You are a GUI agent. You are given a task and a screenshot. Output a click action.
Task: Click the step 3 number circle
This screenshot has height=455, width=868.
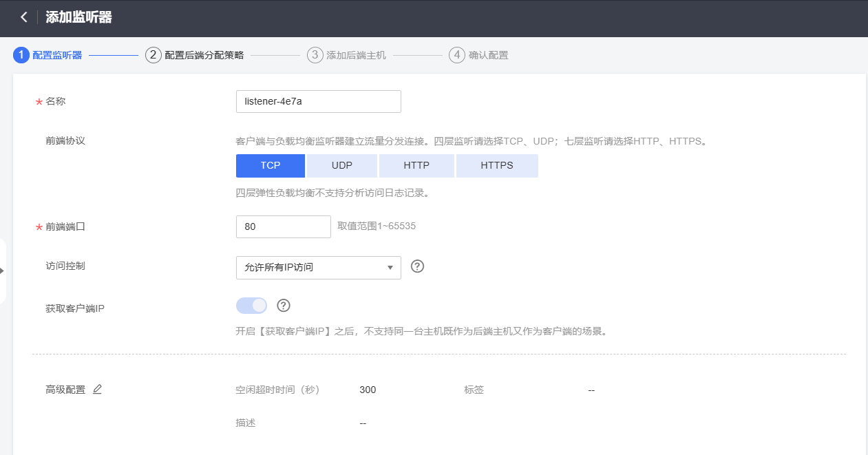pos(315,55)
